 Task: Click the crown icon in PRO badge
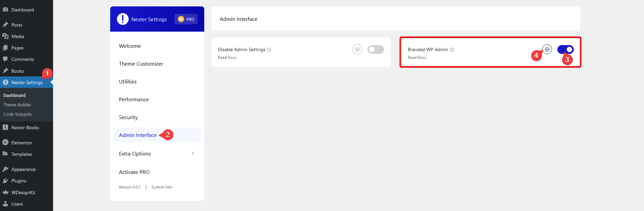[x=181, y=19]
